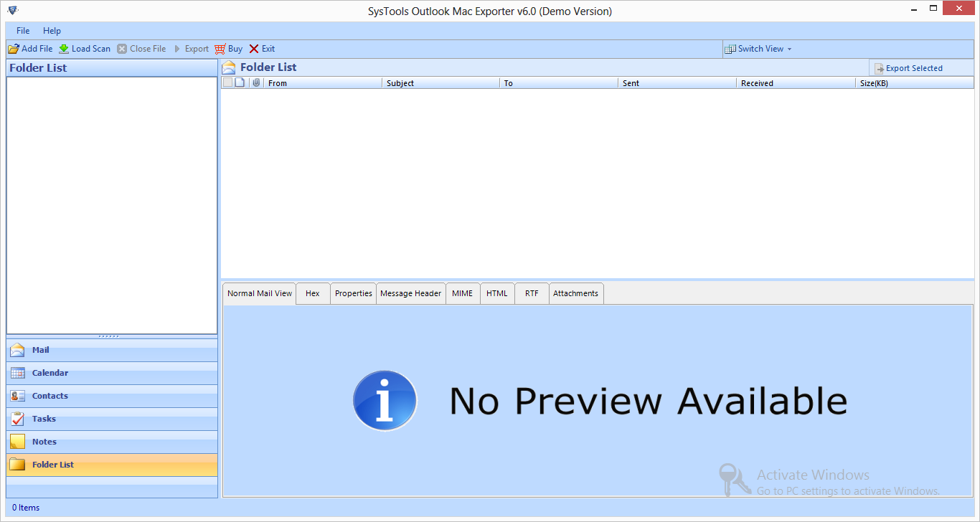This screenshot has height=522, width=980.
Task: Click the Export arrow icon in toolbar
Action: (177, 49)
